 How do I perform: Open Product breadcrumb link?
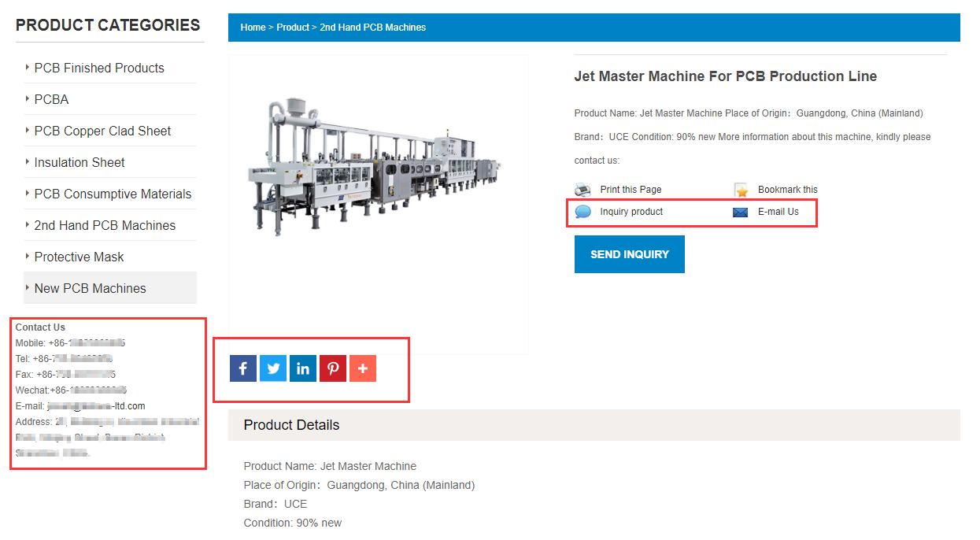[x=293, y=28]
